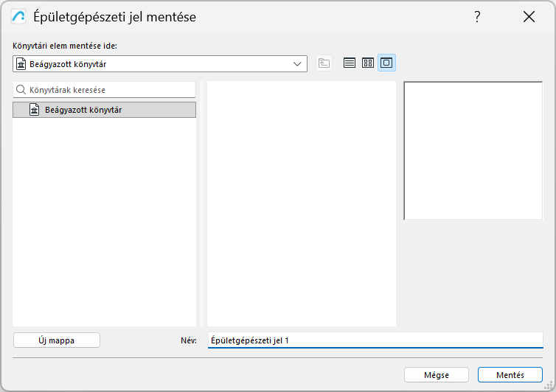Click into the Könyvtárak keresése search field
The width and height of the screenshot is (556, 392).
click(111, 90)
